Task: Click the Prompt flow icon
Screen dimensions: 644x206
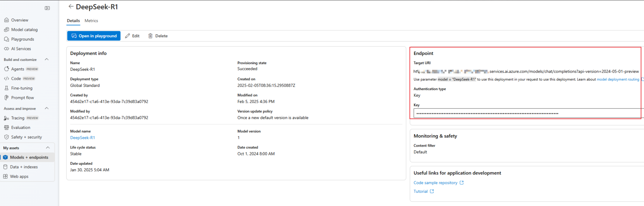Action: [x=6, y=98]
